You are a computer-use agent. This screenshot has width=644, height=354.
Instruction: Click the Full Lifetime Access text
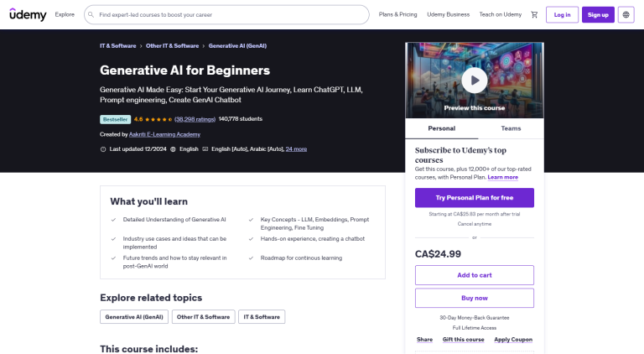pyautogui.click(x=475, y=328)
